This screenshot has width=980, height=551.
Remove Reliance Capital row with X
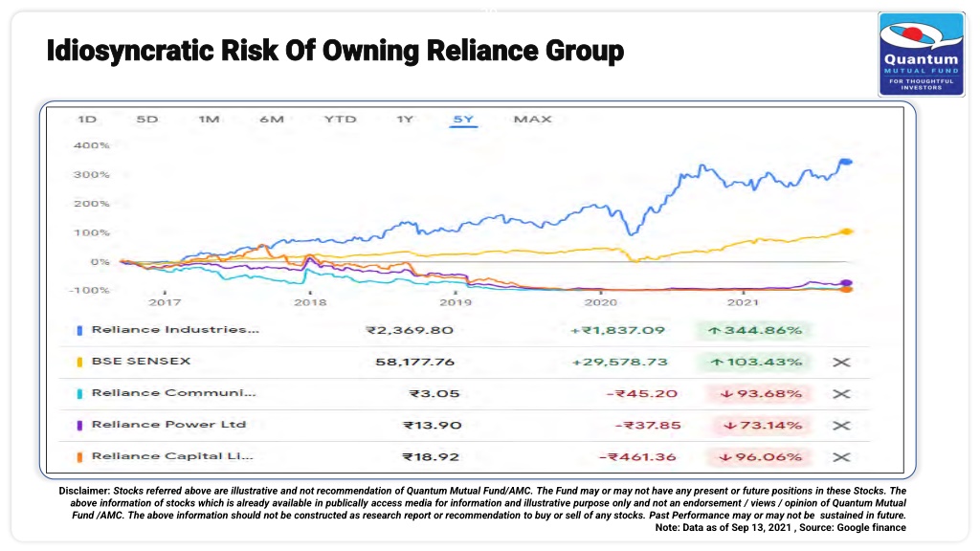(x=841, y=457)
